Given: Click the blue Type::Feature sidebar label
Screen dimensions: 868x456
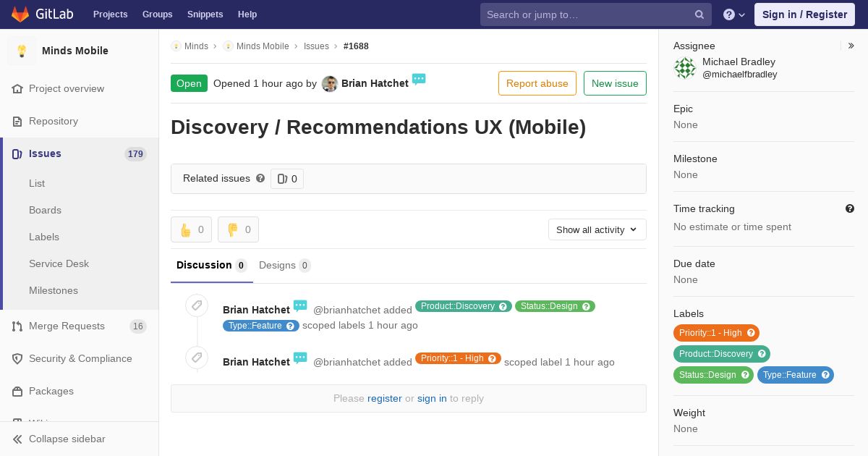Looking at the screenshot, I should coord(796,375).
